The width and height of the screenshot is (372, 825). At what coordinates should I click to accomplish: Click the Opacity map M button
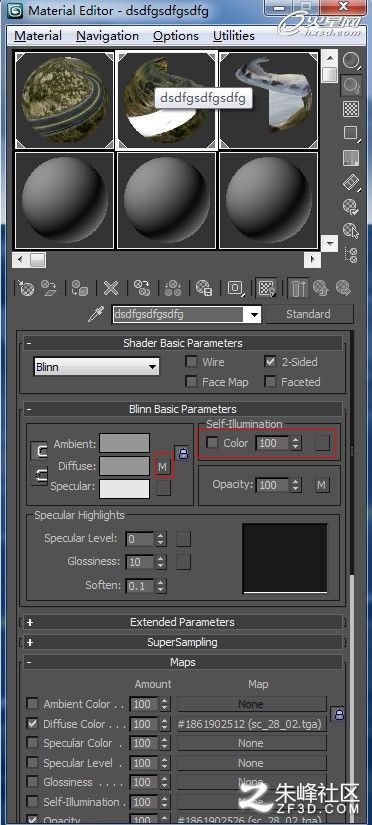coord(322,485)
